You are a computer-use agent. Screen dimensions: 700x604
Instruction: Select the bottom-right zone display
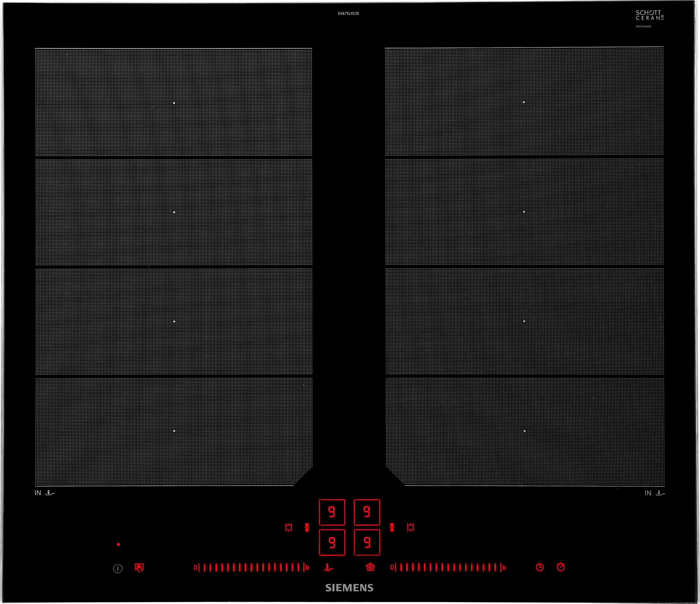(x=367, y=542)
